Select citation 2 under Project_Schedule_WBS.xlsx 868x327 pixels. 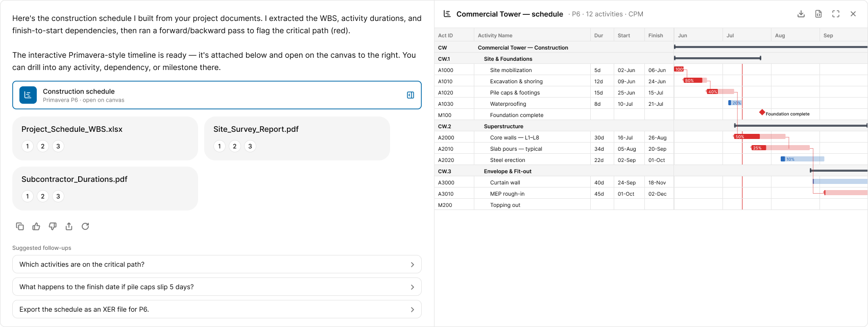(x=43, y=146)
